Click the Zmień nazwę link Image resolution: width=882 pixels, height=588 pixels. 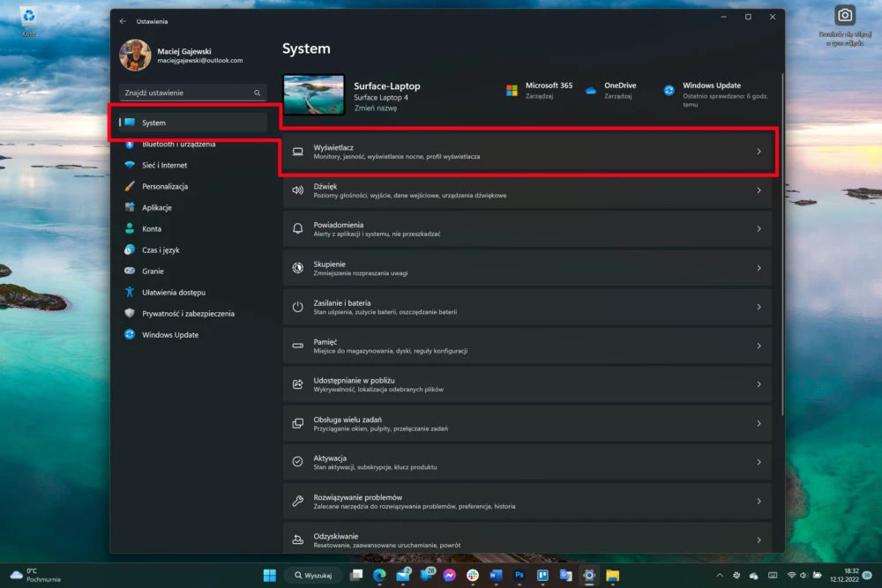point(375,108)
